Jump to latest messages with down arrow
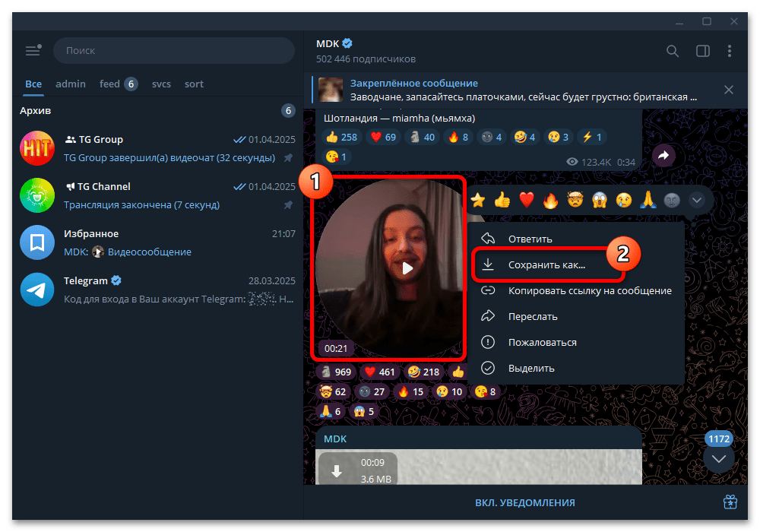This screenshot has height=532, width=760. [719, 458]
